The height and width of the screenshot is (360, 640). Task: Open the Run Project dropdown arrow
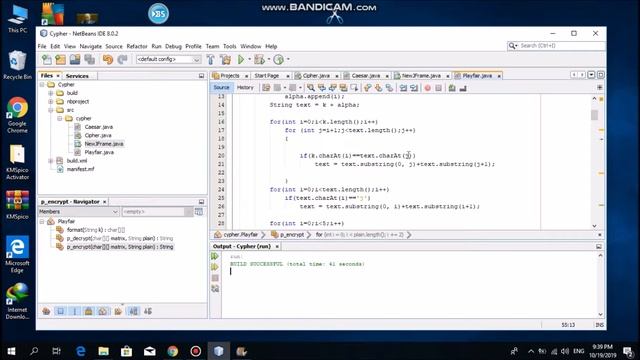point(249,60)
